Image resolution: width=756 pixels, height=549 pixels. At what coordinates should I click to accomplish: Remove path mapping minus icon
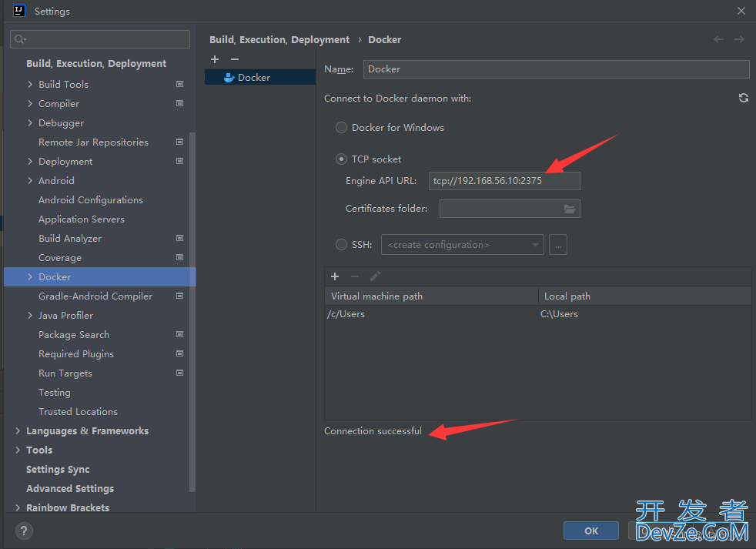(355, 276)
